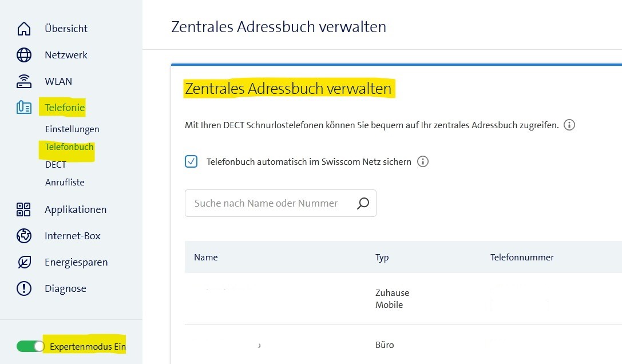Open the Einstellungen submenu entry
The width and height of the screenshot is (622, 364).
tap(72, 129)
